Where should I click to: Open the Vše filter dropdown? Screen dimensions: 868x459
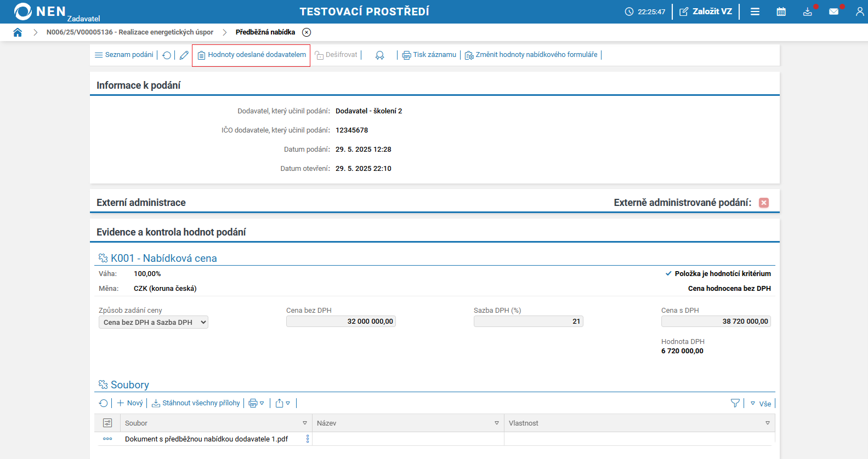(x=761, y=404)
